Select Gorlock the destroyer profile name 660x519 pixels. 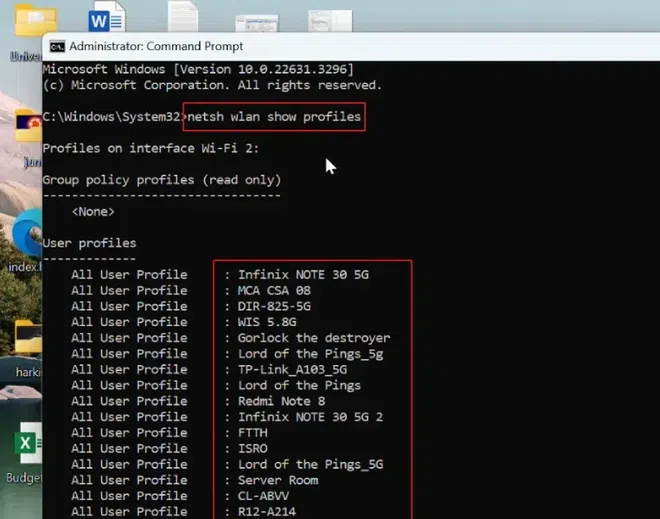(x=314, y=338)
